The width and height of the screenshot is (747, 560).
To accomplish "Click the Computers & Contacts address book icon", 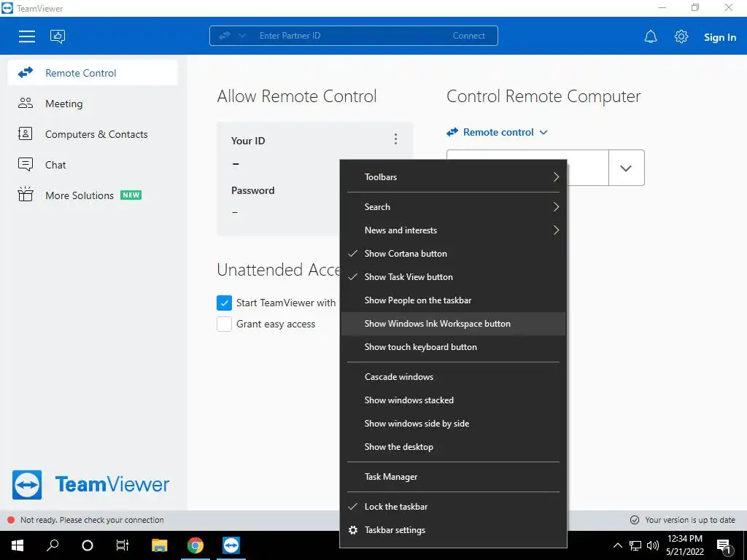I will [x=26, y=134].
